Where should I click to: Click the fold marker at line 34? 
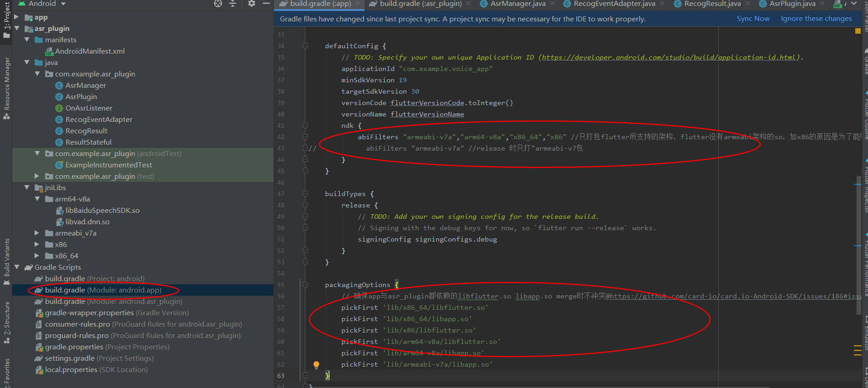[x=305, y=46]
